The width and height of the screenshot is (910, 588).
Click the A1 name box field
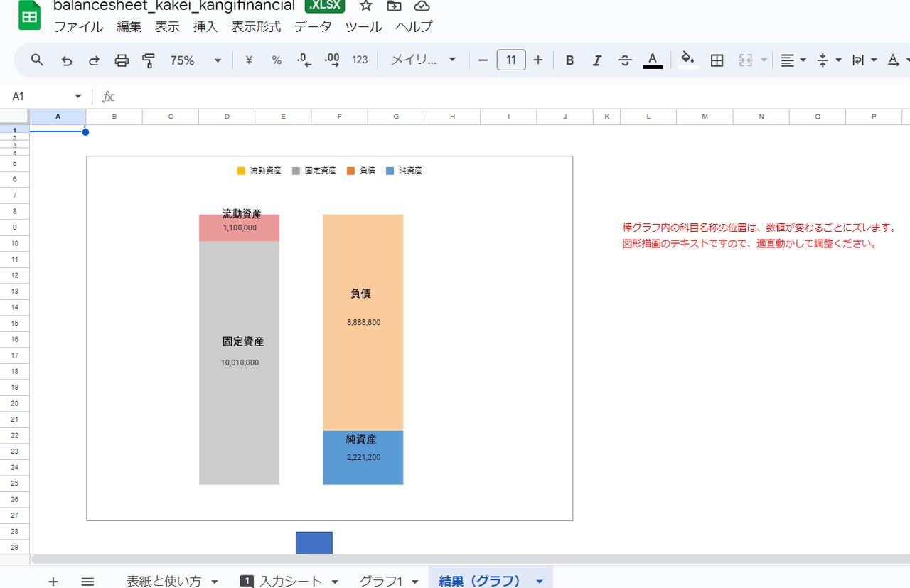(x=43, y=96)
